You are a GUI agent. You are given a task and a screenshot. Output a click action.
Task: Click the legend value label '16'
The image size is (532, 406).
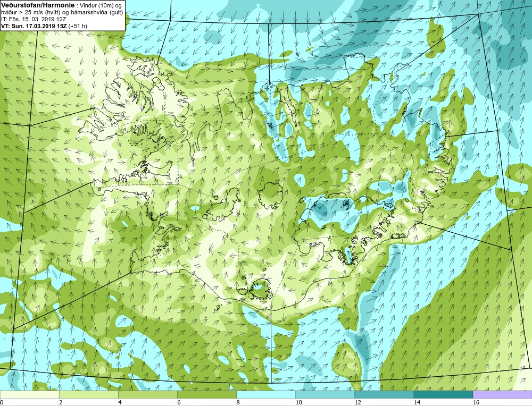(x=476, y=402)
